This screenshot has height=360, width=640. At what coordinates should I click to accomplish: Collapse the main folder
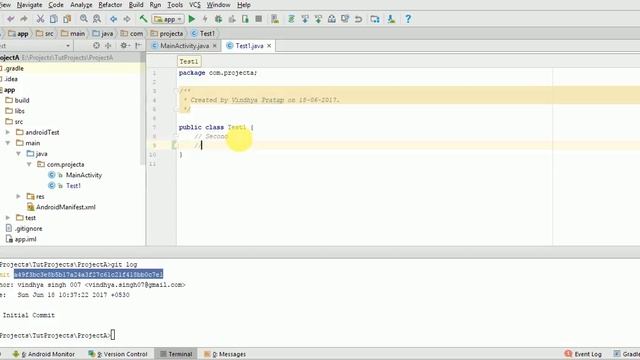8,143
